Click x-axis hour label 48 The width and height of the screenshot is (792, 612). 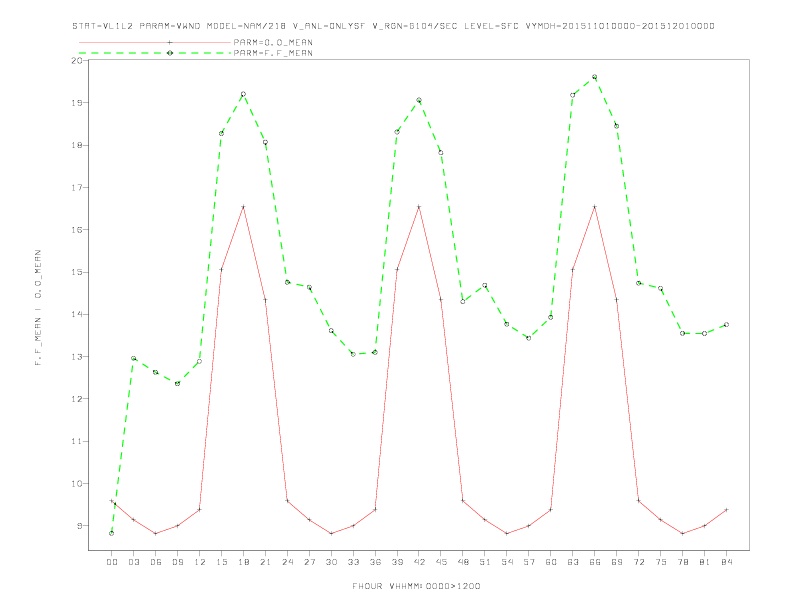click(x=463, y=562)
